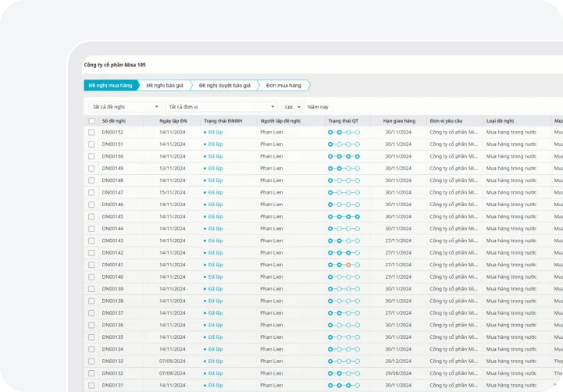Click the progress tracker icon in row DN00145
Screen dimensions: 563x392
344,216
